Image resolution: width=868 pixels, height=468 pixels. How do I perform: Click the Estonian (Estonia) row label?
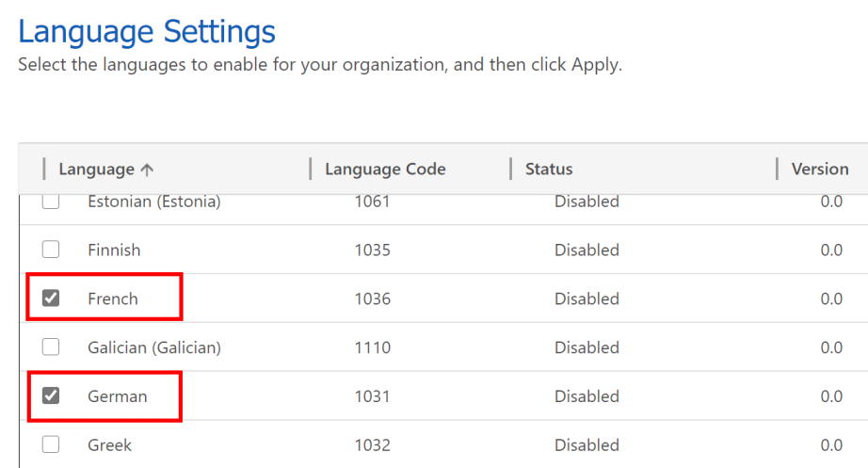coord(154,202)
